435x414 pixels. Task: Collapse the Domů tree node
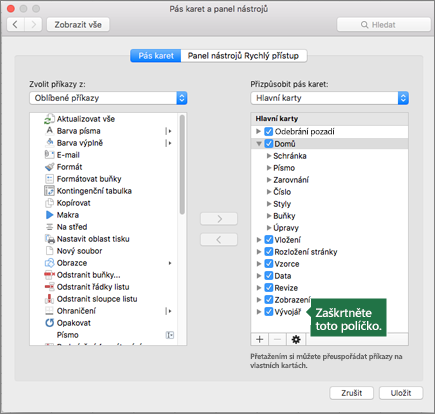(x=259, y=144)
